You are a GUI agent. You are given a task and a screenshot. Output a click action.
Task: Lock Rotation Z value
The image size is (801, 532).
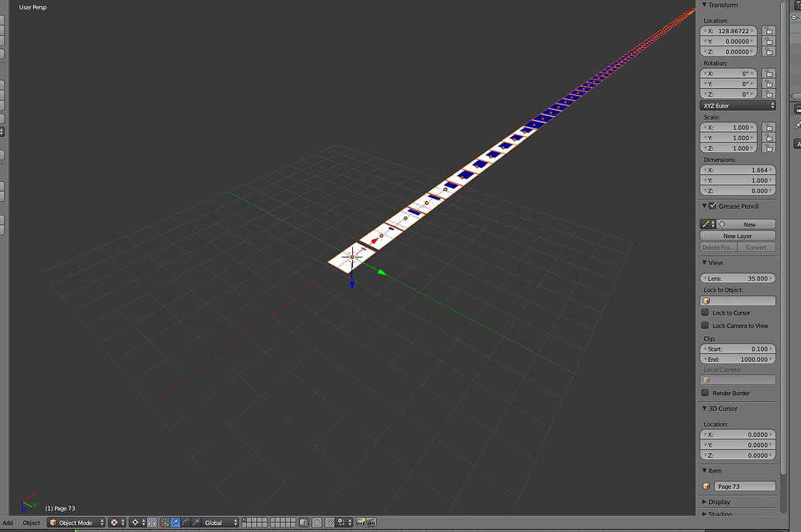(x=768, y=94)
